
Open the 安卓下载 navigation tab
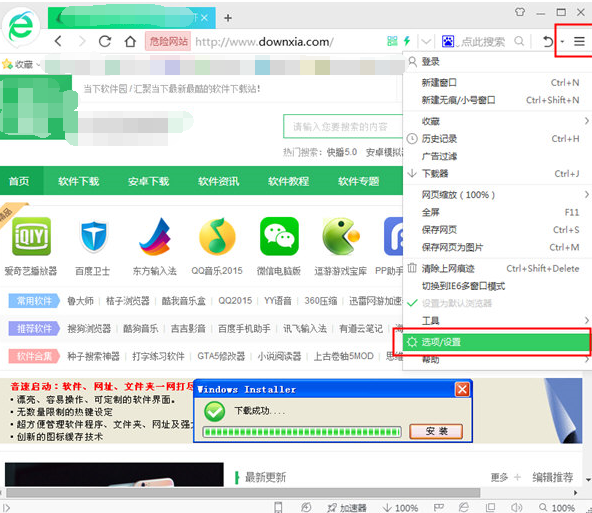click(x=148, y=181)
